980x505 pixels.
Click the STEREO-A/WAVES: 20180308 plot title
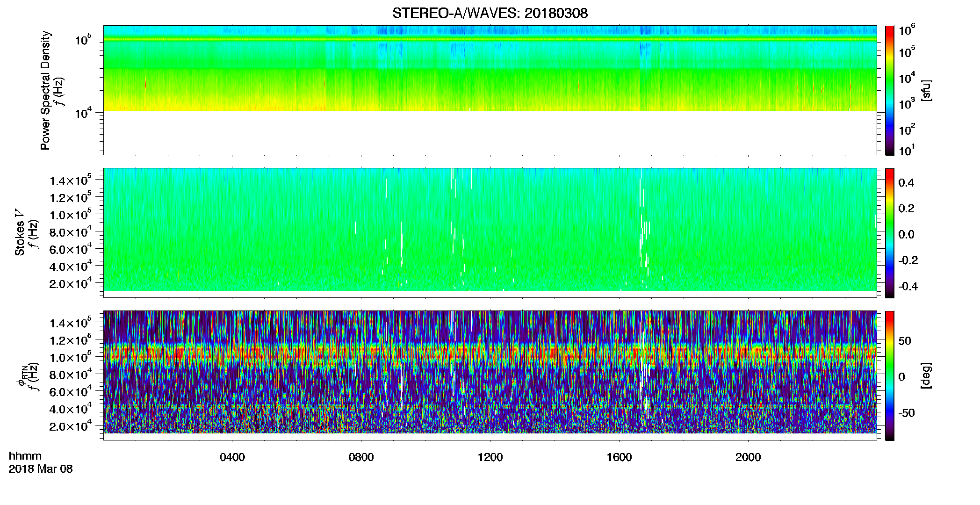(x=490, y=13)
